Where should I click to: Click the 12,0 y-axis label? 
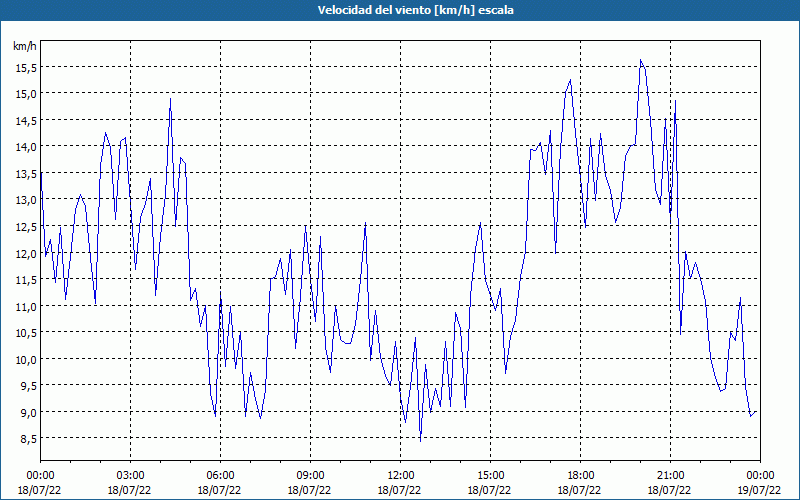point(25,253)
